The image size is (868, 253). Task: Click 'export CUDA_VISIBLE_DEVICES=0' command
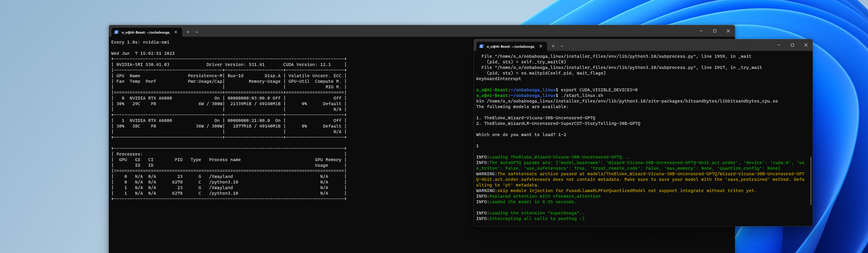pos(599,90)
